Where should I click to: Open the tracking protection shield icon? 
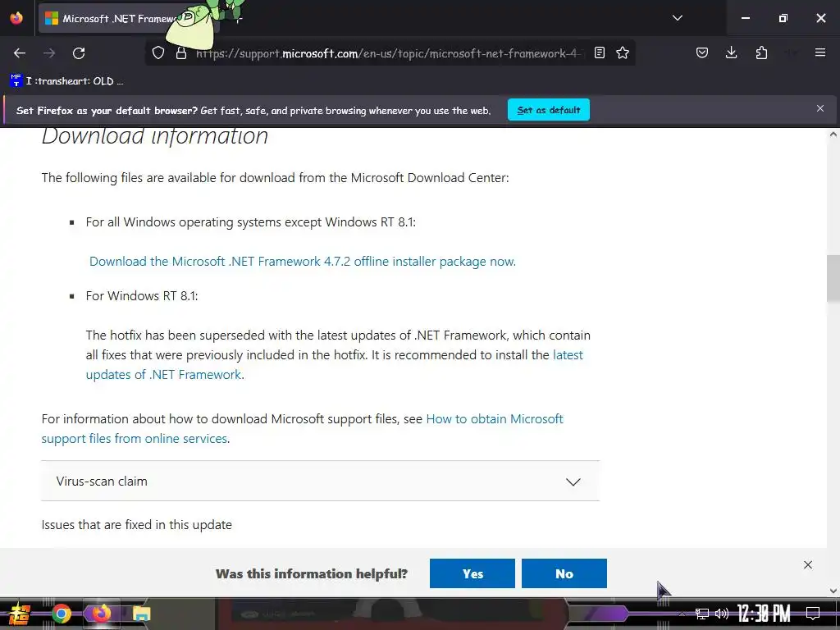click(x=158, y=53)
